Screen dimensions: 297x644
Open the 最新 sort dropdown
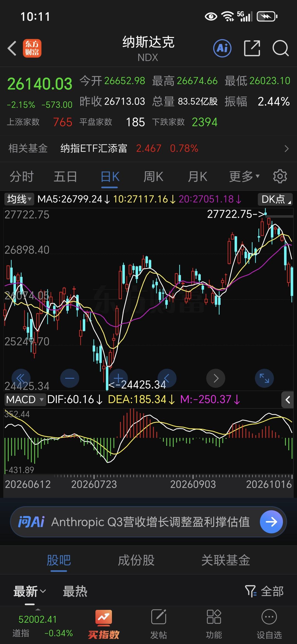[x=30, y=591]
